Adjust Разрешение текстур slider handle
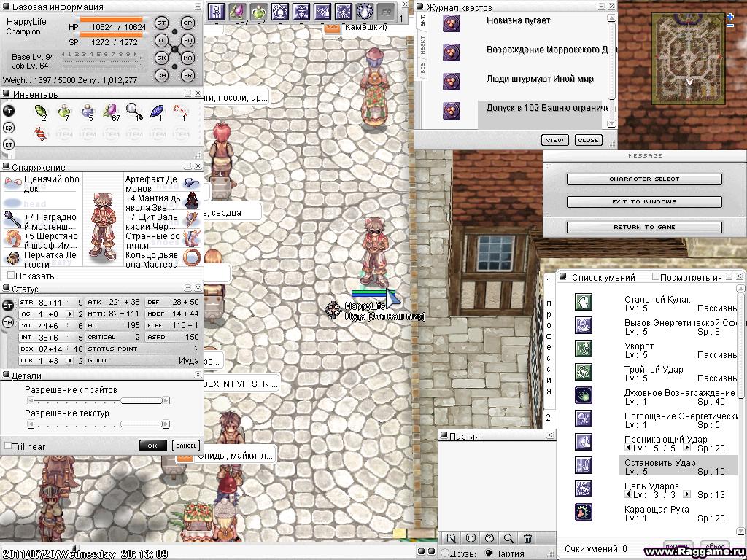747x560 pixels. pos(141,424)
